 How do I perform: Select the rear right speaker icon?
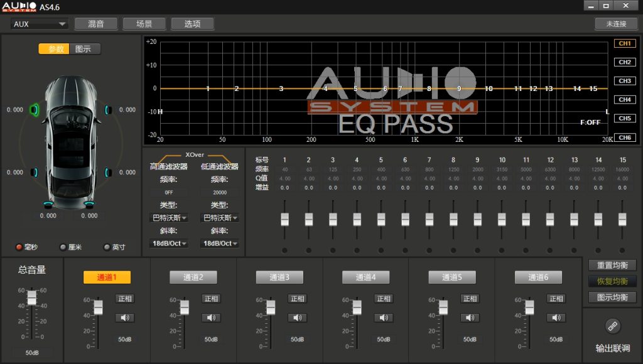[x=108, y=172]
